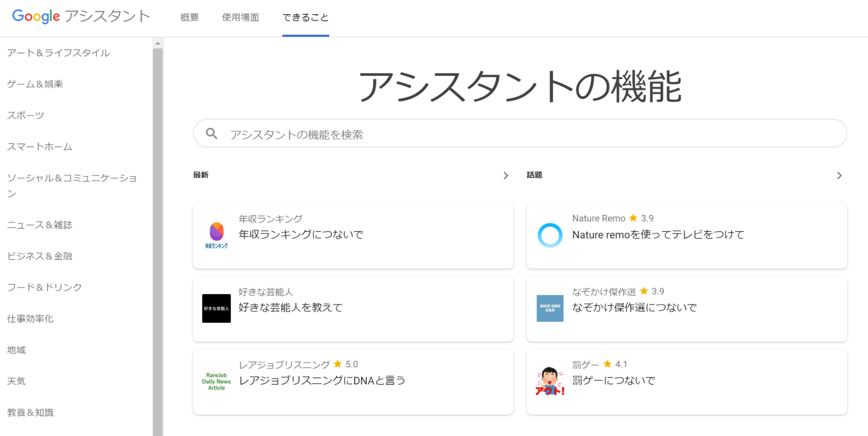Expand the 話題 section chevron
The height and width of the screenshot is (436, 868).
(839, 176)
